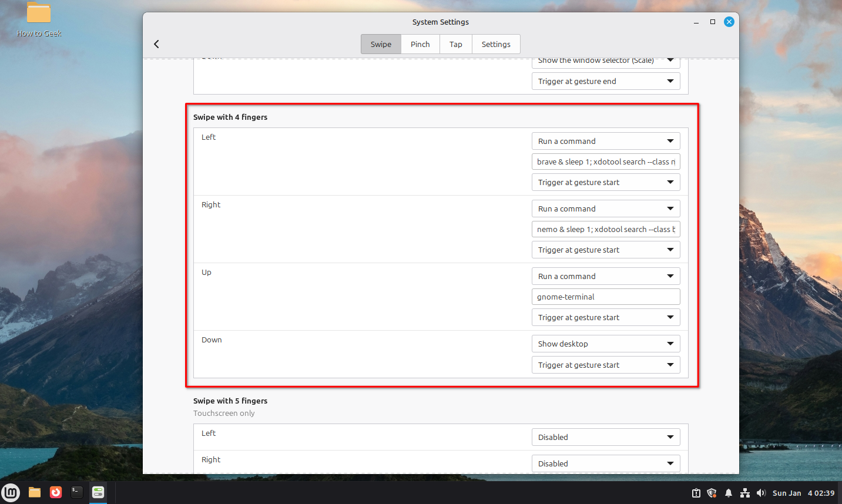842x504 pixels.
Task: Open the Nemo file manager from the taskbar
Action: 34,492
